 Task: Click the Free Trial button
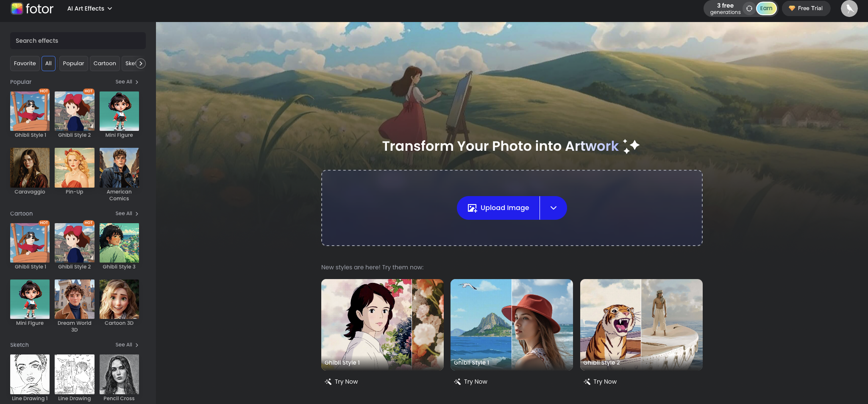point(806,8)
